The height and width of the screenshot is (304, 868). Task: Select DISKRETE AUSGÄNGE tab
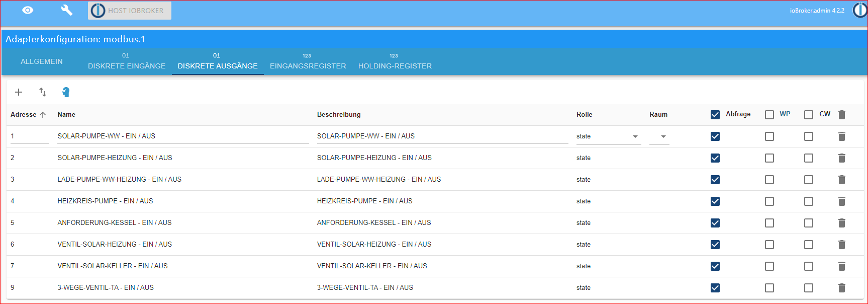coord(218,61)
